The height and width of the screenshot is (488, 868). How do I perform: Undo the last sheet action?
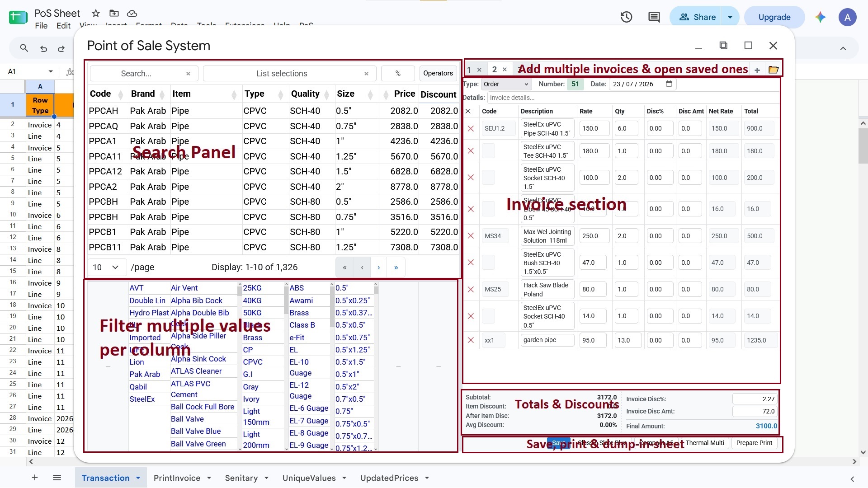pyautogui.click(x=43, y=48)
